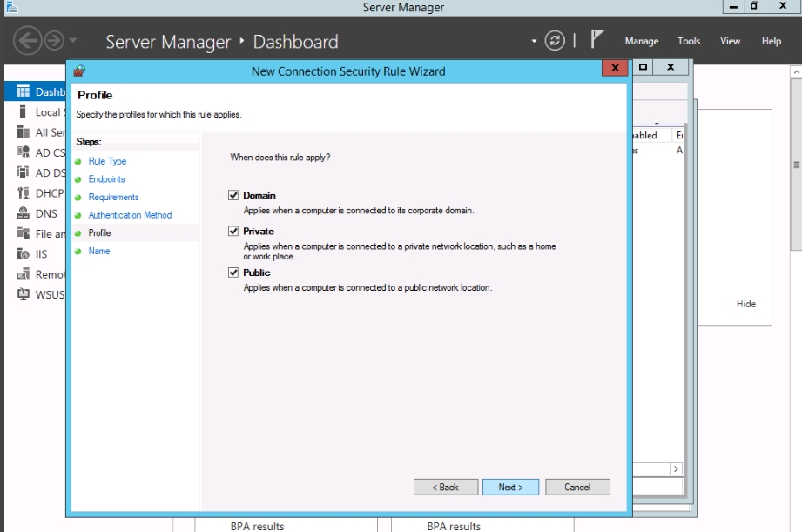This screenshot has width=802, height=532.
Task: Open the View menu
Action: (x=730, y=41)
